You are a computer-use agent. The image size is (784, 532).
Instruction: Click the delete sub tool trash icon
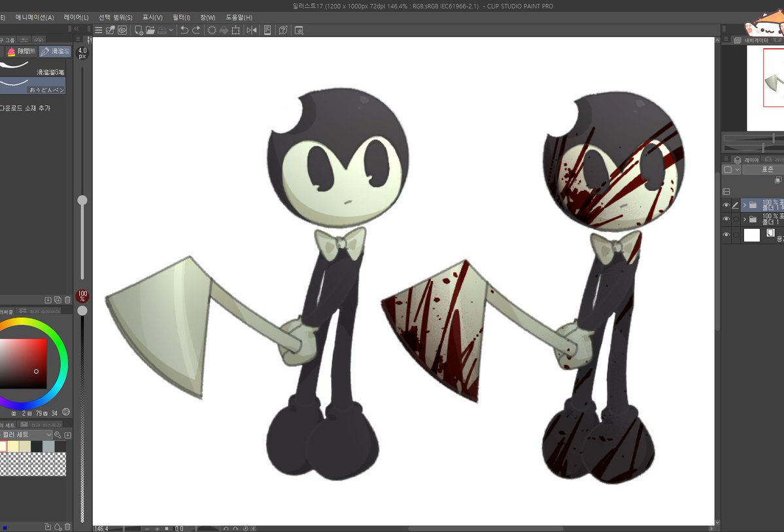67,300
